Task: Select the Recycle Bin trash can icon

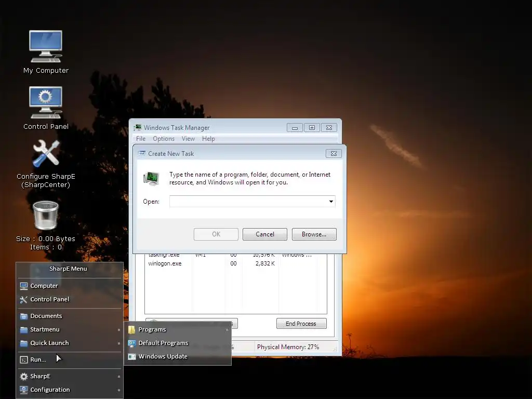Action: pos(46,215)
